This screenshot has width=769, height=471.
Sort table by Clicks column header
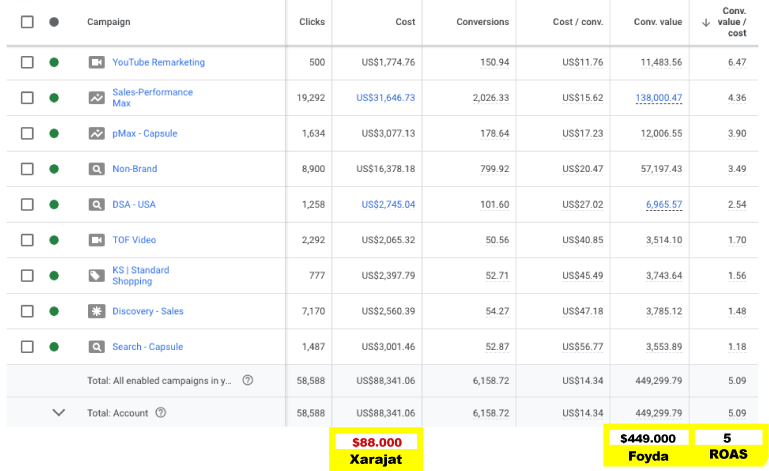(311, 22)
